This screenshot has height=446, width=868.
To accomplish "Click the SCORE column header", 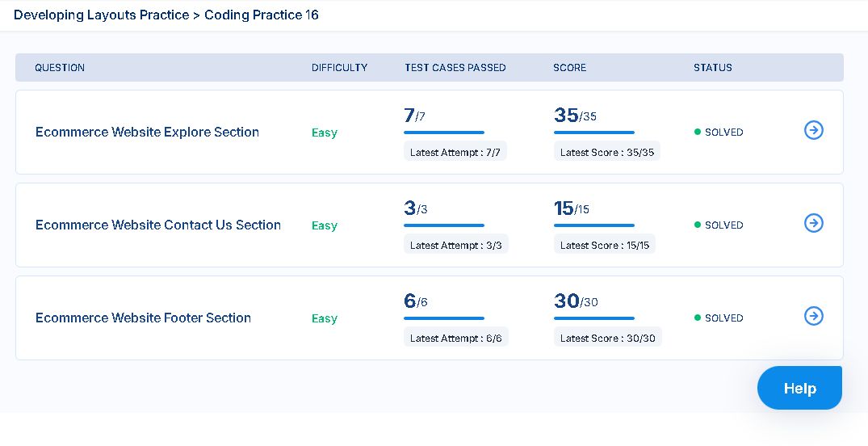I will point(569,68).
